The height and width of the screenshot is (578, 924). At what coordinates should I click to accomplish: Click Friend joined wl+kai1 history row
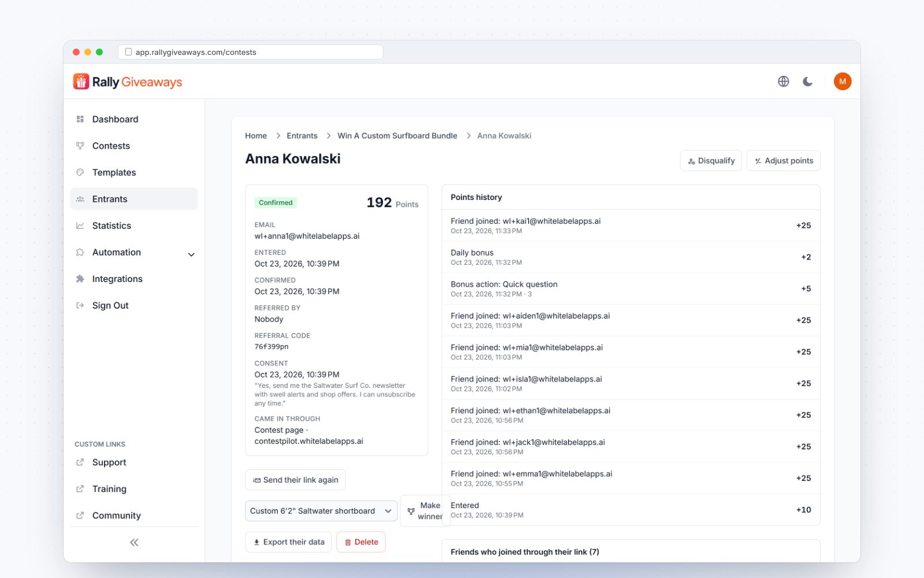(631, 225)
